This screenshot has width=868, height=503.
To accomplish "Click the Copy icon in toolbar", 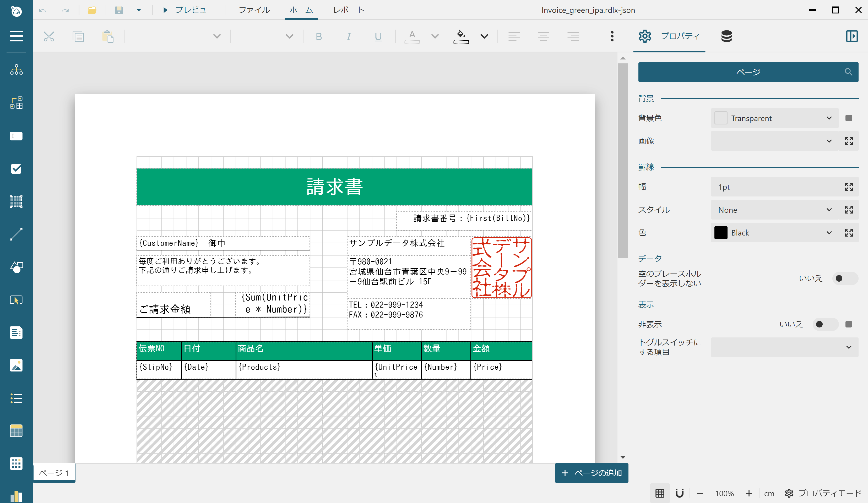I will click(x=79, y=36).
